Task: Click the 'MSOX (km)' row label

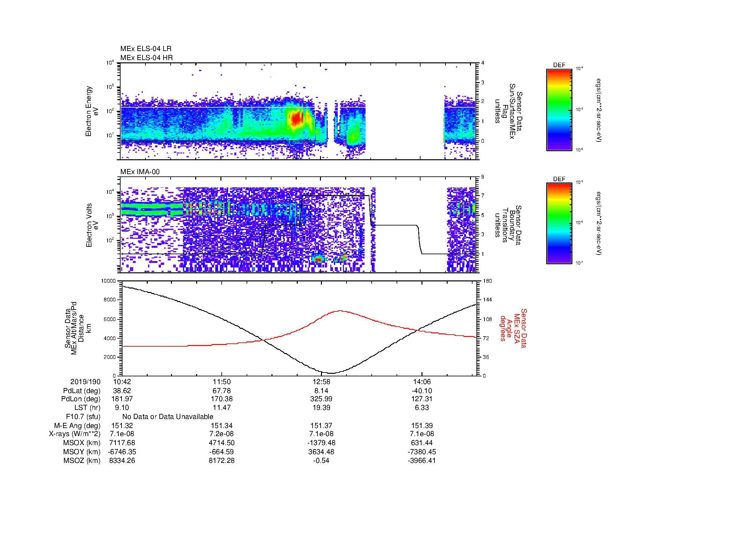Action: coord(82,443)
